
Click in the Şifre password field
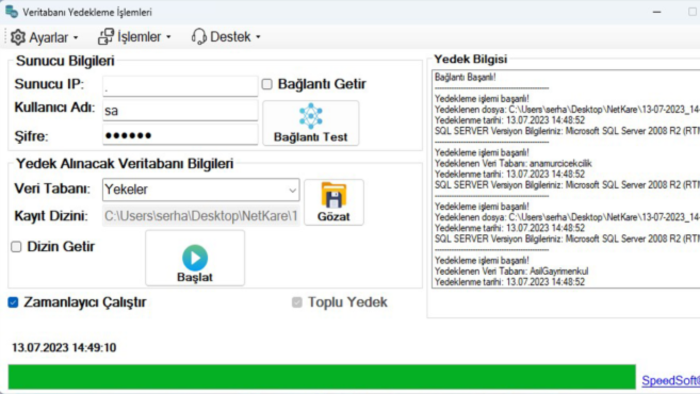coord(180,135)
